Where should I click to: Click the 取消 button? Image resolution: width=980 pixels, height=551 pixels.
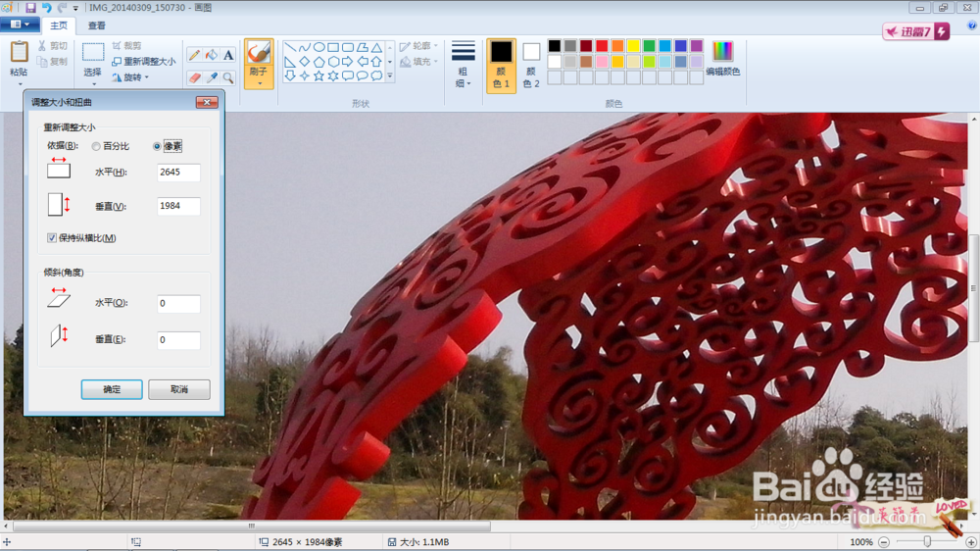[x=179, y=389]
